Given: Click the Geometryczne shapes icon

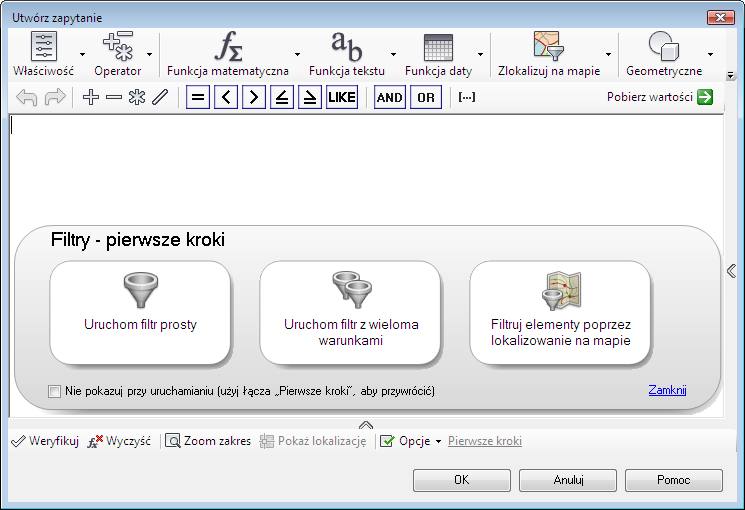Looking at the screenshot, I should [664, 46].
